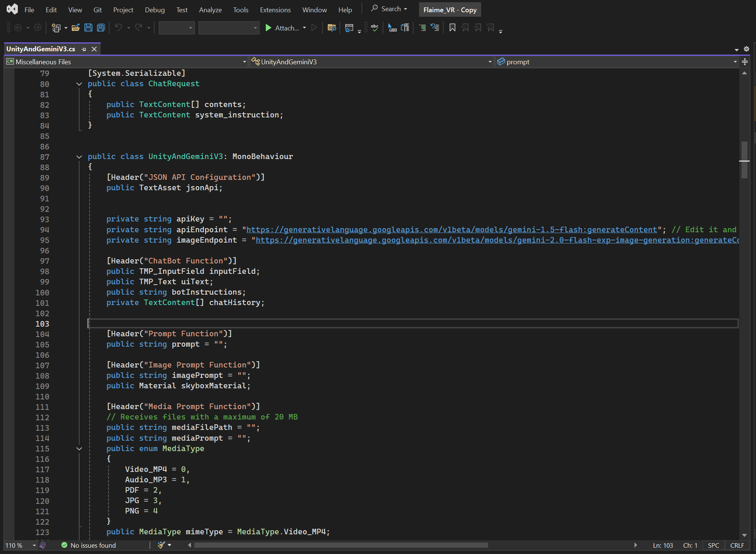This screenshot has width=756, height=554.
Task: Collapse the ChatRequest class region
Action: click(x=79, y=84)
